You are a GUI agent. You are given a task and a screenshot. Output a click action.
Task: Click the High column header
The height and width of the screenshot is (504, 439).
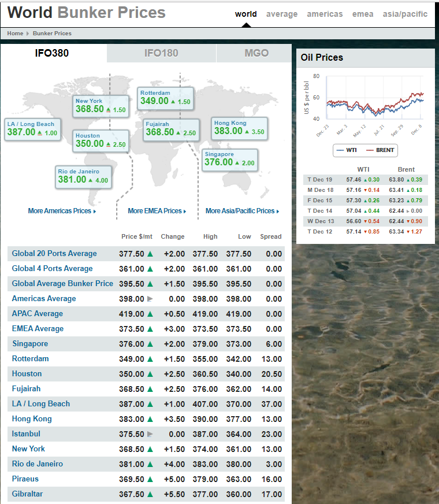[210, 236]
